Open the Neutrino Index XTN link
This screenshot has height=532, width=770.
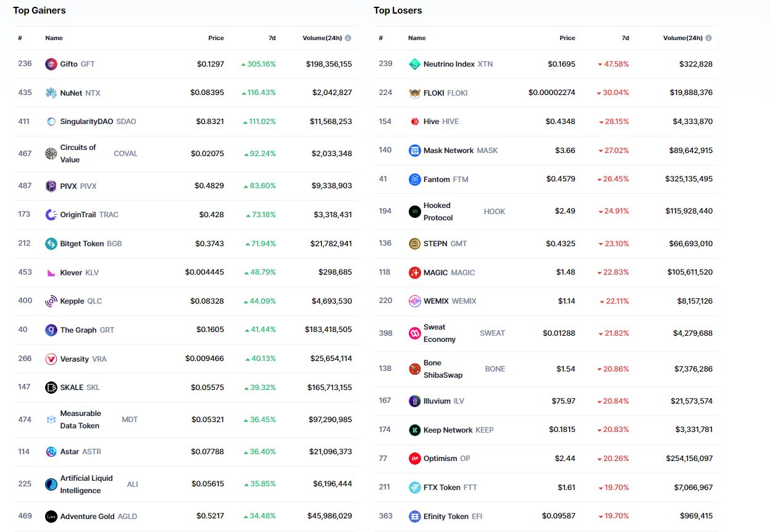(449, 64)
